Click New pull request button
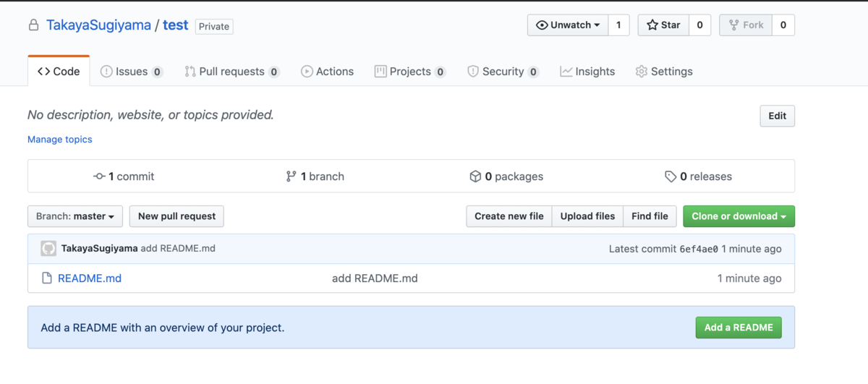The width and height of the screenshot is (868, 384). point(176,216)
